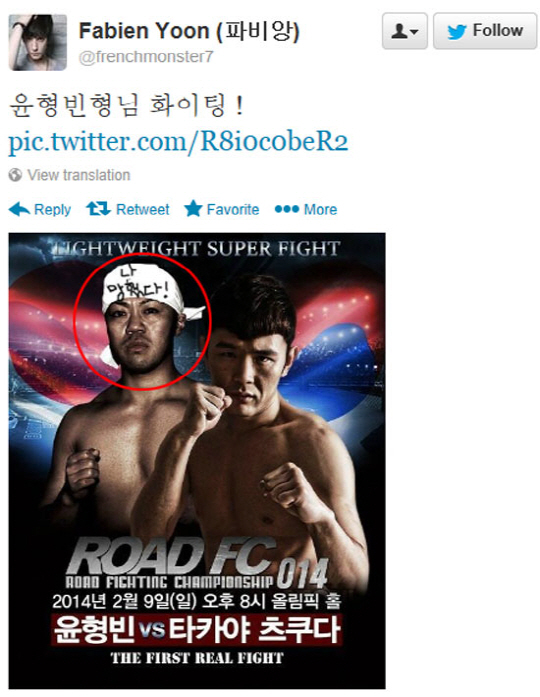Expand the More options menu
Image resolution: width=540 pixels, height=697 pixels.
tap(320, 209)
